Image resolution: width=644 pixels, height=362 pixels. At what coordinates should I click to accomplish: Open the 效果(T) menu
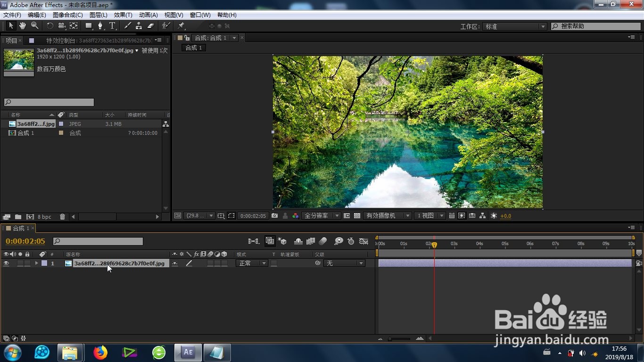(x=123, y=15)
